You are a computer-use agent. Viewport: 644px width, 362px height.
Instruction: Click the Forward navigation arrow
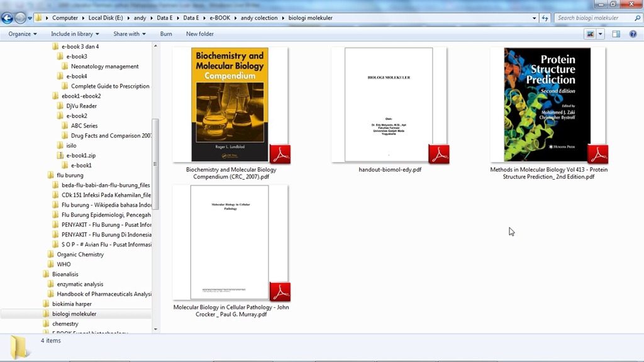[x=19, y=18]
